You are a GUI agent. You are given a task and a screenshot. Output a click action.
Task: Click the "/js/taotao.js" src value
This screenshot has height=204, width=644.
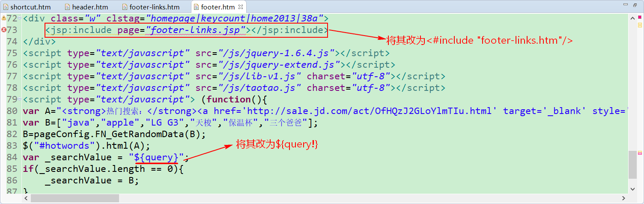(254, 88)
